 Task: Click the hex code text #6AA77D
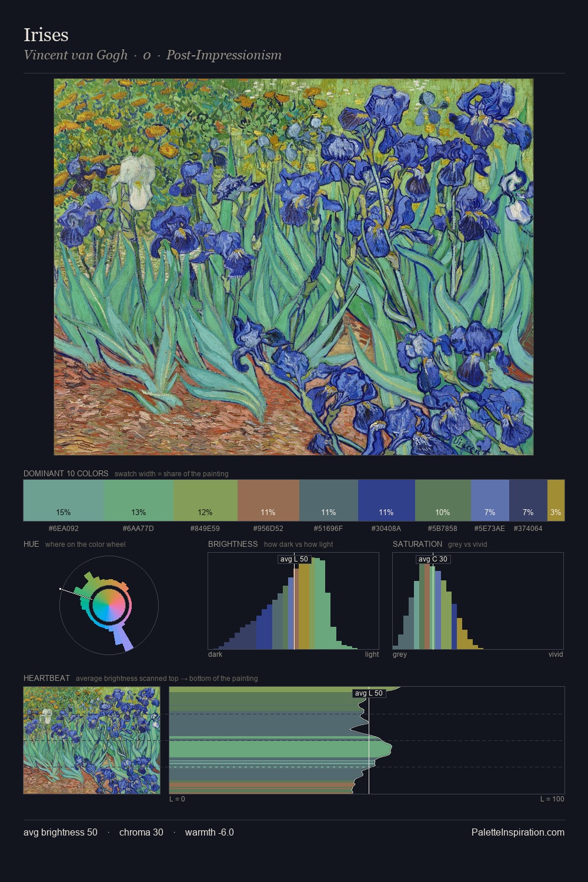[139, 529]
